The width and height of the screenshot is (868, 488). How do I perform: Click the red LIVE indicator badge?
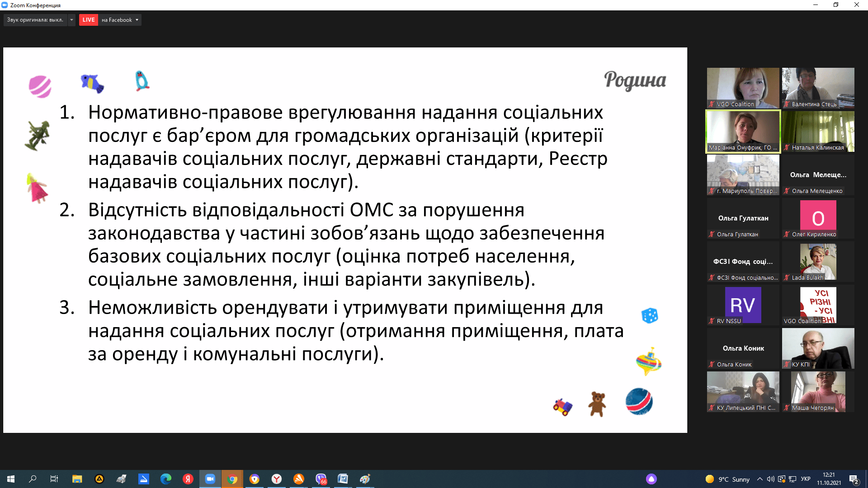88,20
